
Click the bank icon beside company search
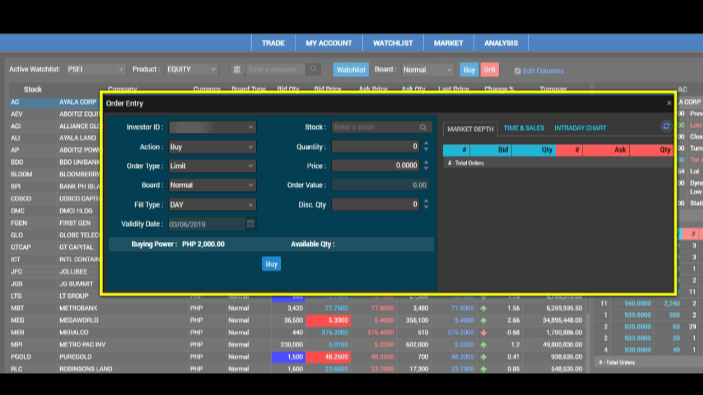237,69
